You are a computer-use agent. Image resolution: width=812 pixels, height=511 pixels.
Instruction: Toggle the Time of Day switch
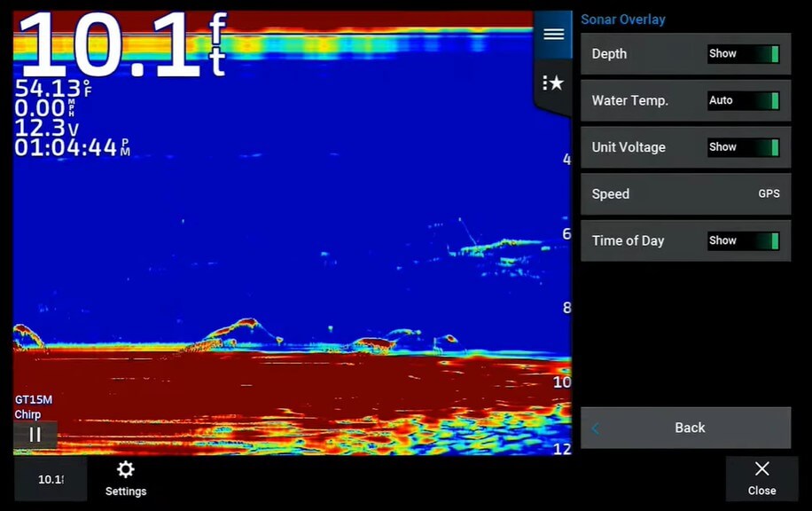point(743,240)
